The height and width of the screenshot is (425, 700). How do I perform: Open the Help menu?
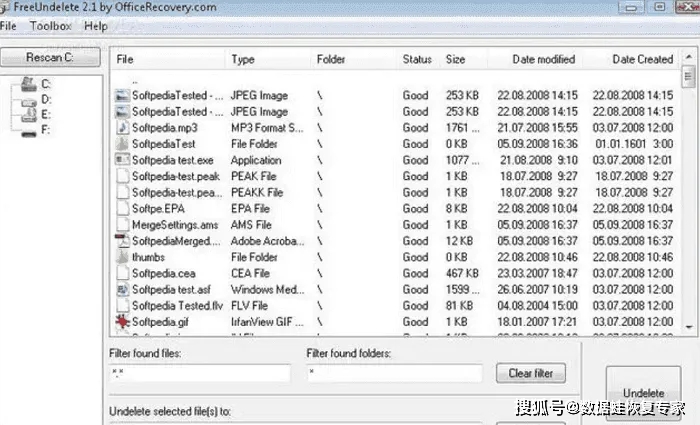coord(96,26)
